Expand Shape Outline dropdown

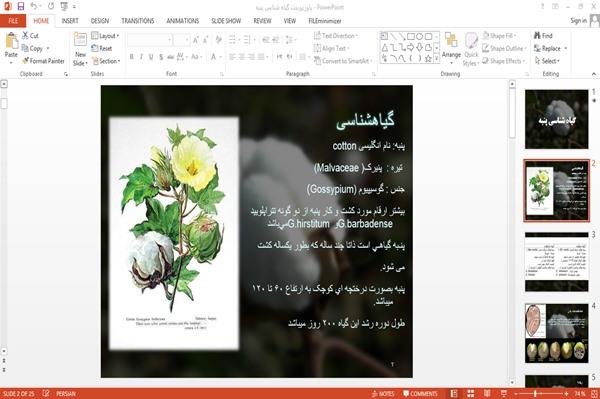pyautogui.click(x=504, y=48)
